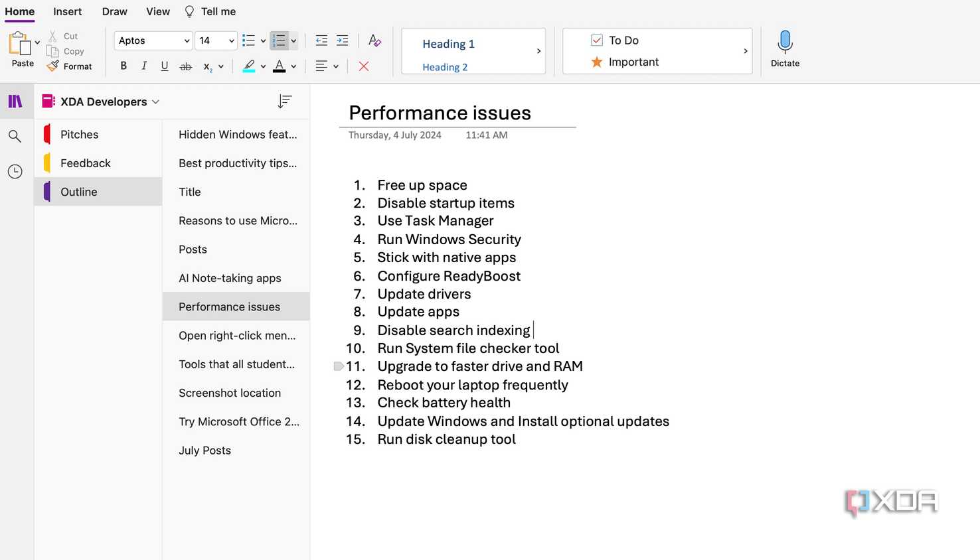This screenshot has width=980, height=560.
Task: Switch to the Draw tab
Action: [x=115, y=11]
